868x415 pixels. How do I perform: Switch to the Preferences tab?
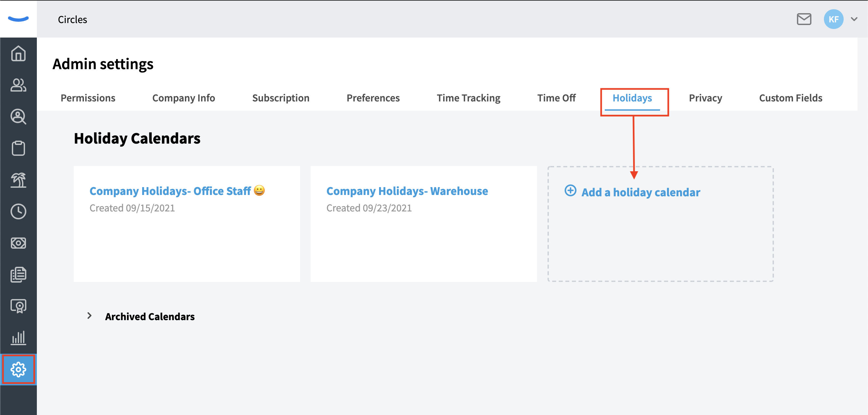[373, 98]
